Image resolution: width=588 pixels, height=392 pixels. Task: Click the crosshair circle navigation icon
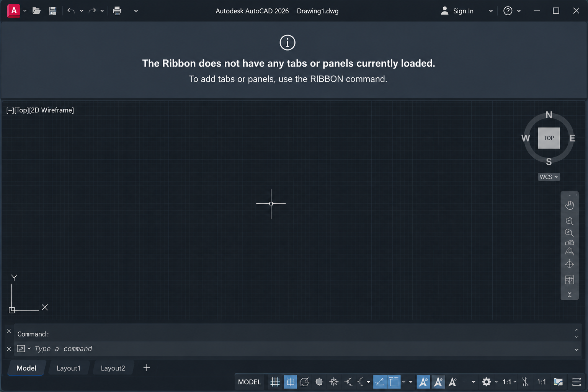[x=570, y=264]
